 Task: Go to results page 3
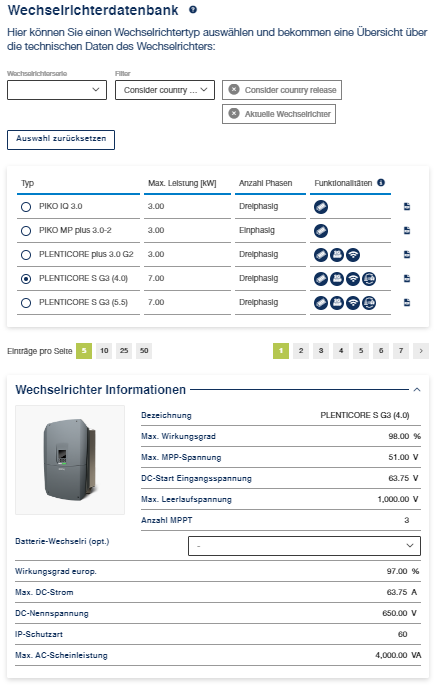point(321,351)
